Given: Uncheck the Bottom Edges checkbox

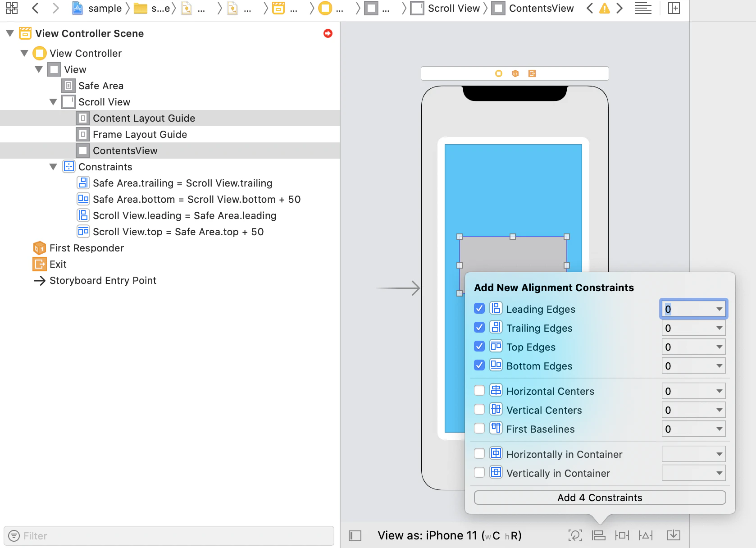Looking at the screenshot, I should point(479,365).
